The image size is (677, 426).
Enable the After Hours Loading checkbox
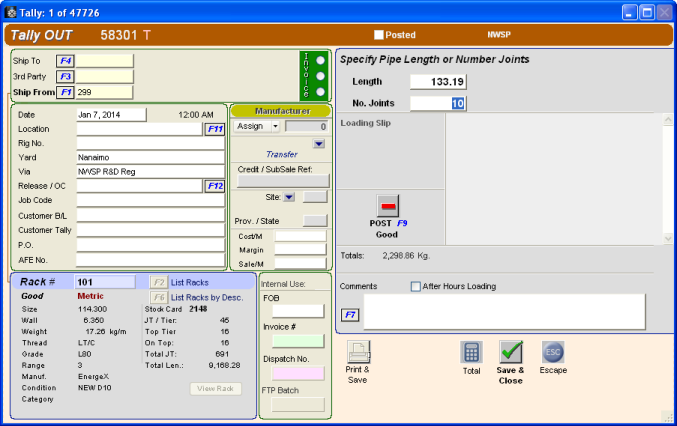click(x=416, y=286)
